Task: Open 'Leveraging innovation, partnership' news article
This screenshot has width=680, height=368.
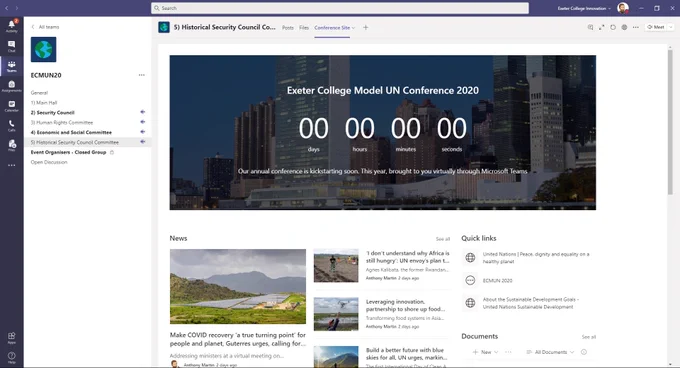Action: (x=405, y=305)
